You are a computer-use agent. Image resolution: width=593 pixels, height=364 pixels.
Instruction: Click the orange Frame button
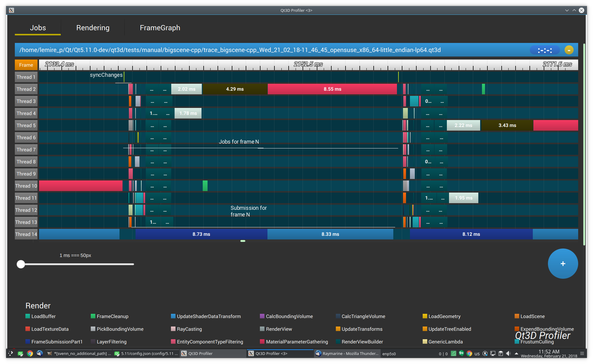pyautogui.click(x=26, y=65)
